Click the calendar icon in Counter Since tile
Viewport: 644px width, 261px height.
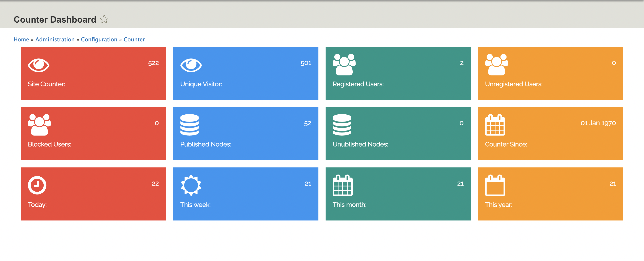point(495,125)
